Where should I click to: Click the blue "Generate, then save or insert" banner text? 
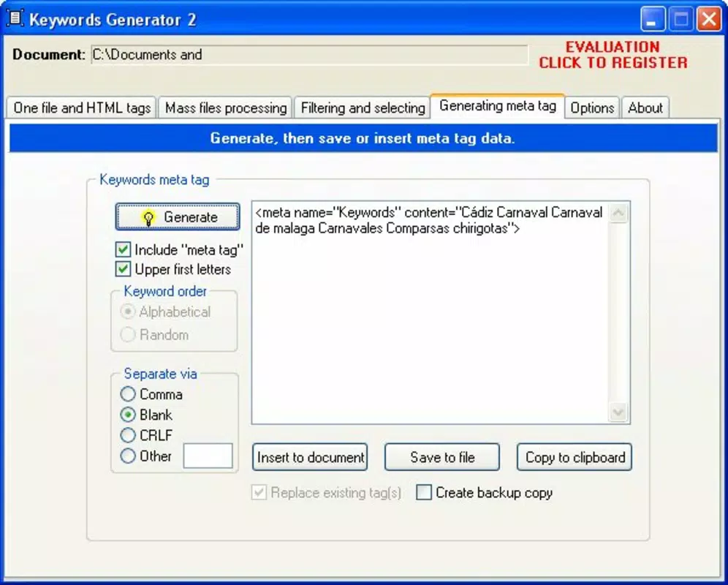pyautogui.click(x=363, y=138)
